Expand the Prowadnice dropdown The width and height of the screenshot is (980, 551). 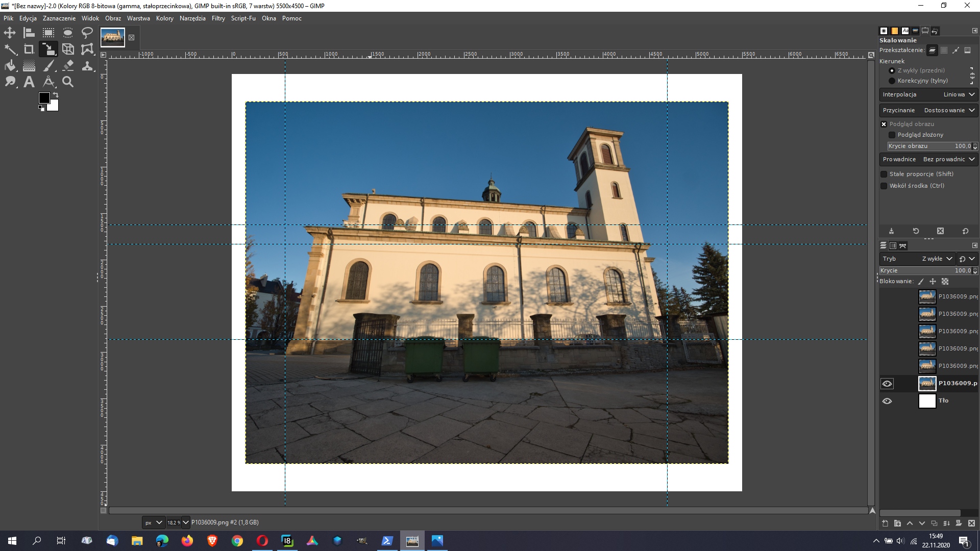pyautogui.click(x=928, y=159)
